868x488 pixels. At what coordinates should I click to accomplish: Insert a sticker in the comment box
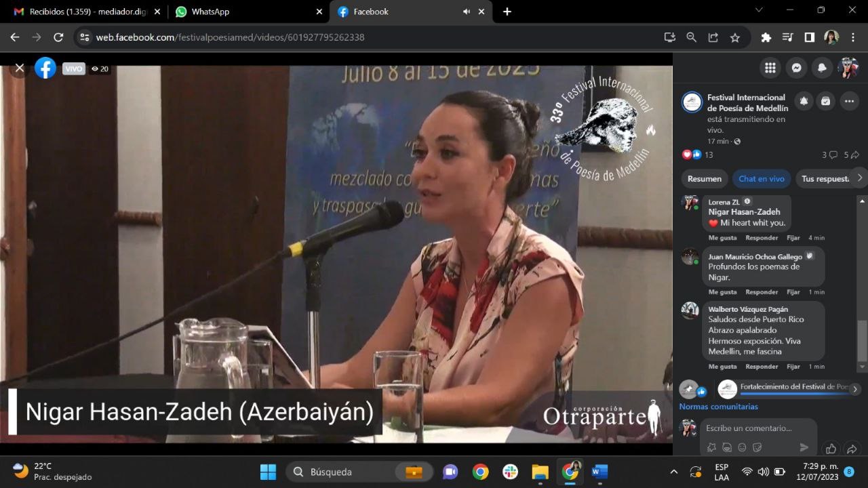point(757,447)
